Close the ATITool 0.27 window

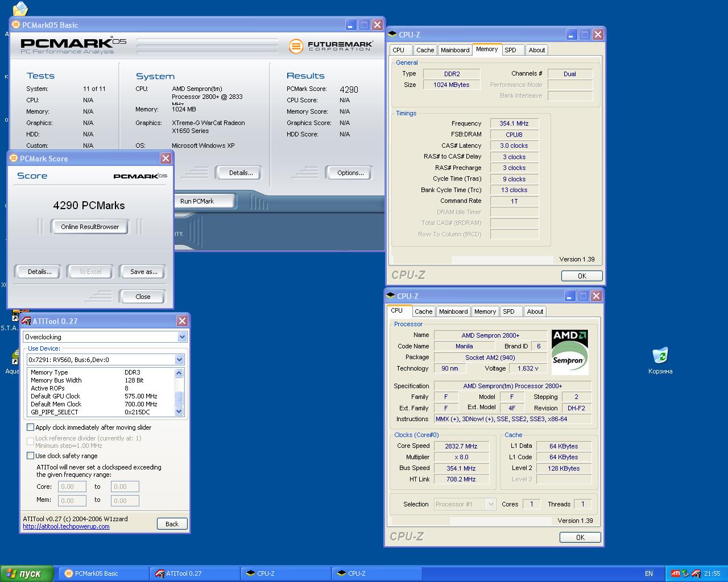click(182, 321)
